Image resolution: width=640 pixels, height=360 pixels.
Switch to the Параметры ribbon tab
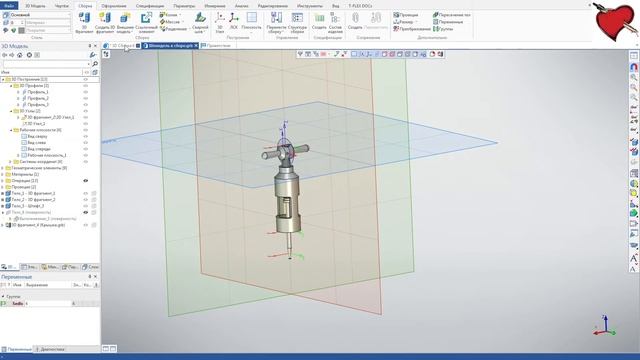click(184, 6)
